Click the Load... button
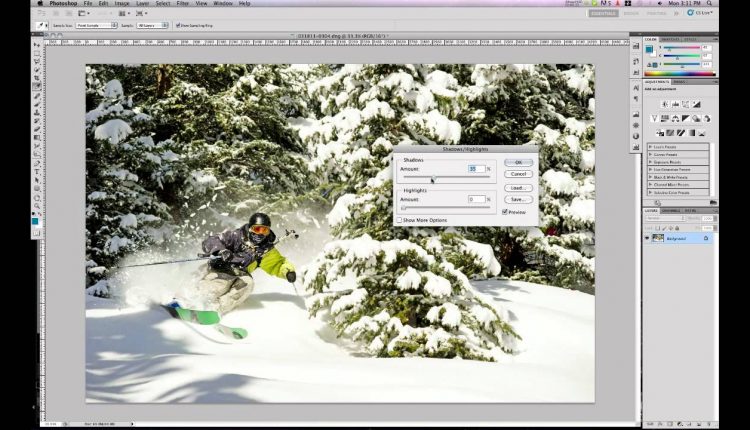 point(518,188)
